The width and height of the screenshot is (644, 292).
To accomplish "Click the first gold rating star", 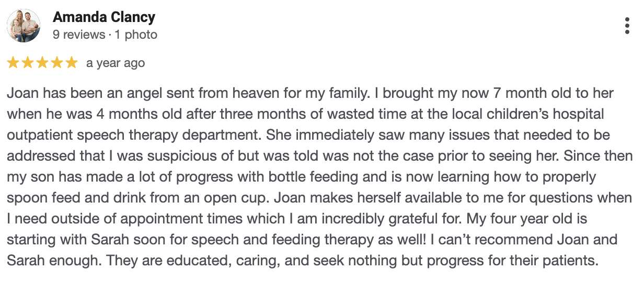I will [x=13, y=63].
